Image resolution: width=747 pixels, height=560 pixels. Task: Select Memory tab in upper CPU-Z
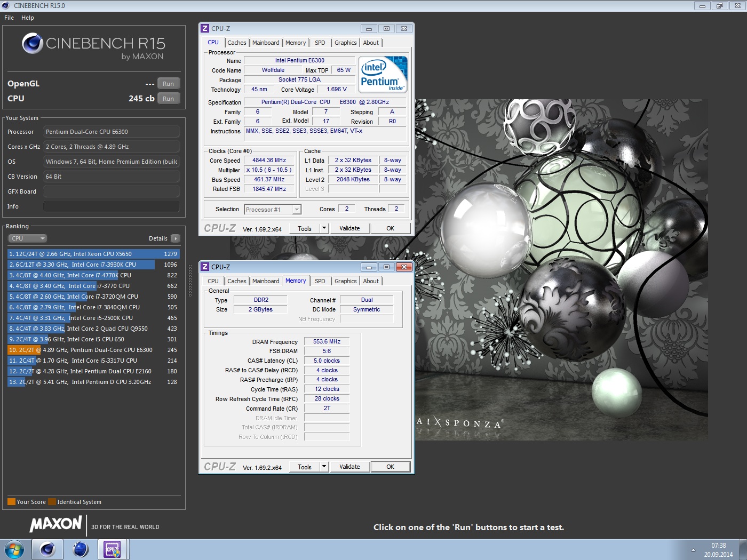pyautogui.click(x=296, y=43)
